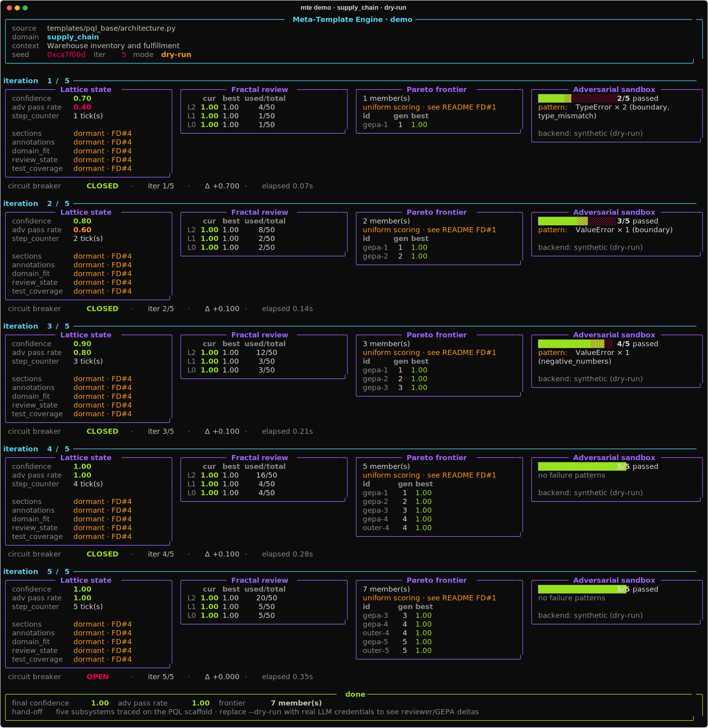This screenshot has height=728, width=708.
Task: Toggle the OPEN circuit breaker in iteration 5
Action: click(x=98, y=677)
